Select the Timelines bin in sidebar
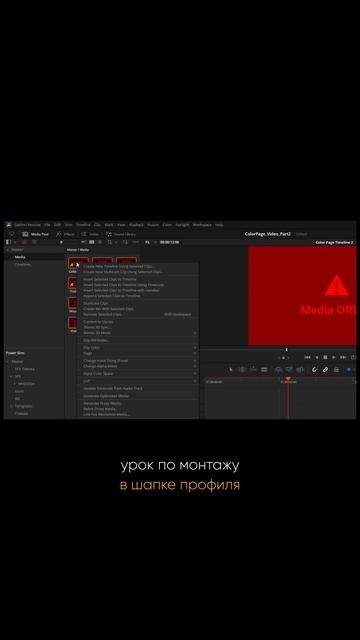 23,264
